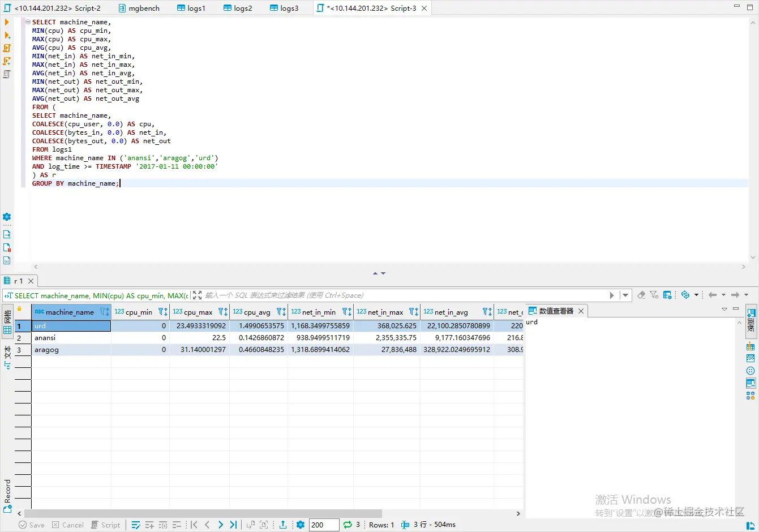Switch to the Script-2 editor tab

pyautogui.click(x=52, y=8)
